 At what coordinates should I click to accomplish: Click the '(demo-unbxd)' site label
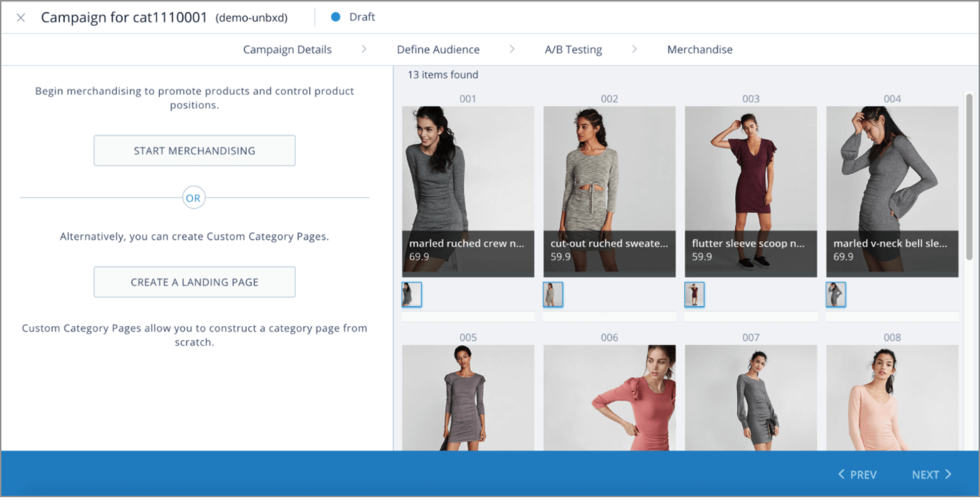pyautogui.click(x=251, y=17)
